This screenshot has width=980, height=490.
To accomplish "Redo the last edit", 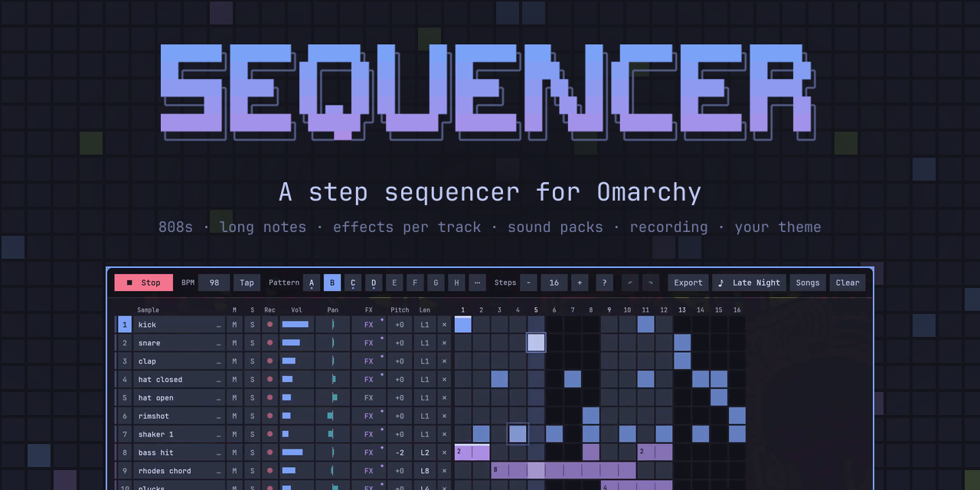I will pyautogui.click(x=651, y=283).
